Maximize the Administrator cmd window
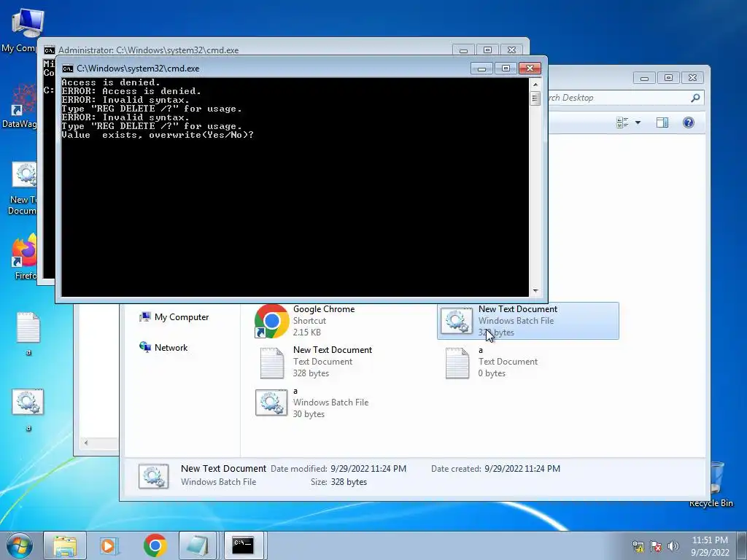 click(487, 50)
